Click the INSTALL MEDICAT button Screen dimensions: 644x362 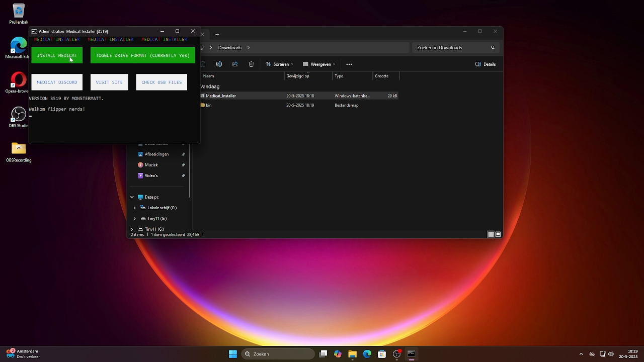pyautogui.click(x=57, y=55)
